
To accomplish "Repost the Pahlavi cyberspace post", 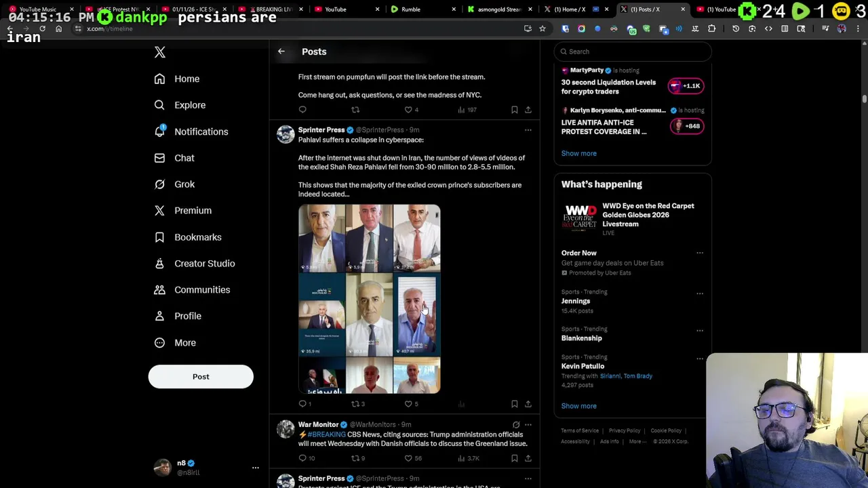I will 358,404.
